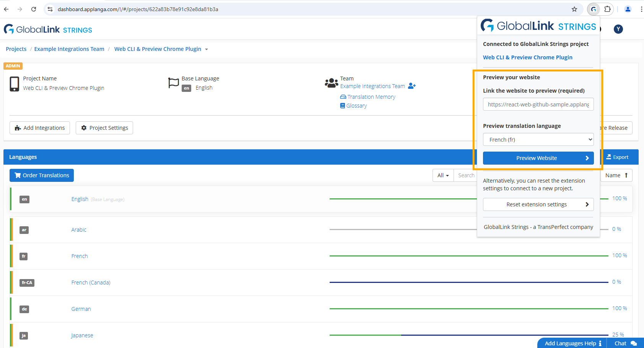Bookmark this page with the star icon
Image resolution: width=644 pixels, height=348 pixels.
pyautogui.click(x=574, y=9)
